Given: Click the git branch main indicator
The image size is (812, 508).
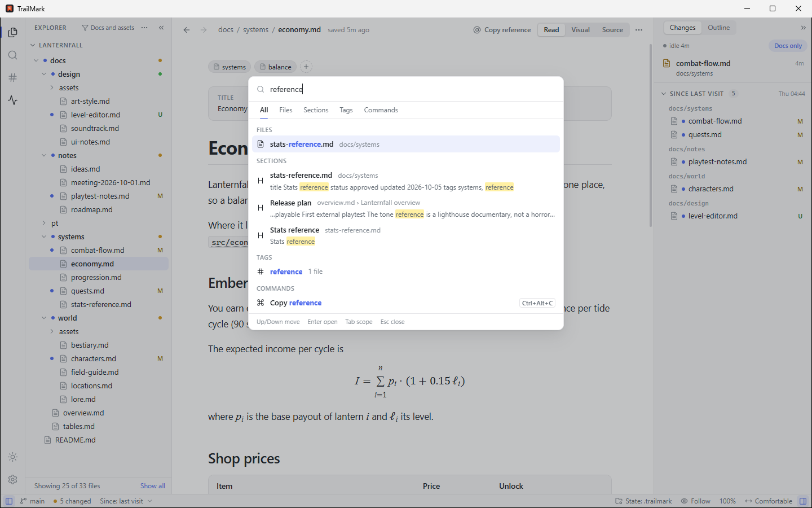Looking at the screenshot, I should click(x=33, y=501).
